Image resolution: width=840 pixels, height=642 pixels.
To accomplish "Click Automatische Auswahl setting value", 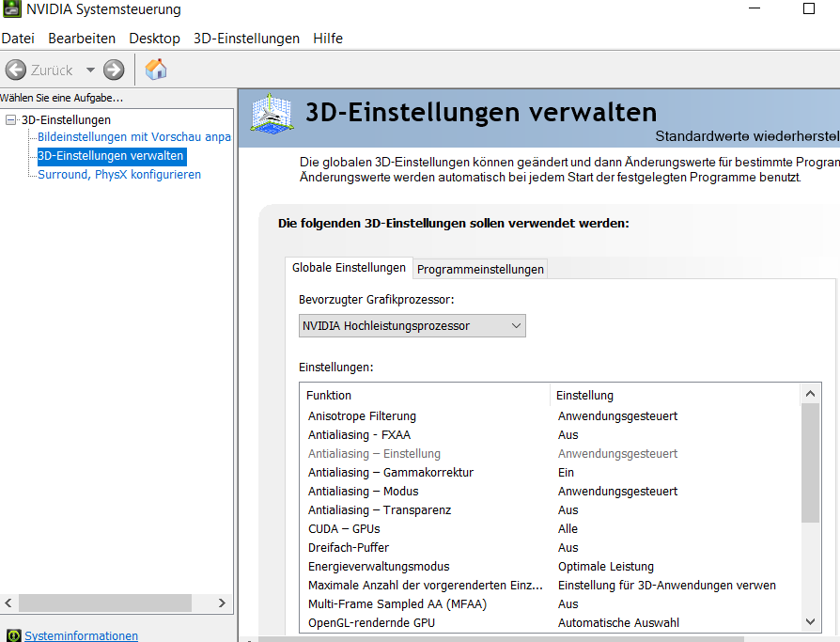I will (618, 622).
